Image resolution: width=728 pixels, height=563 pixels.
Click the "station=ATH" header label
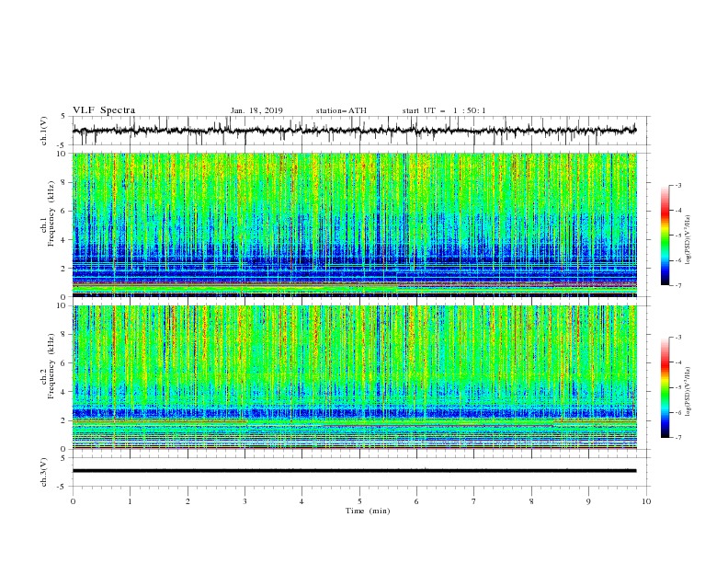point(341,110)
